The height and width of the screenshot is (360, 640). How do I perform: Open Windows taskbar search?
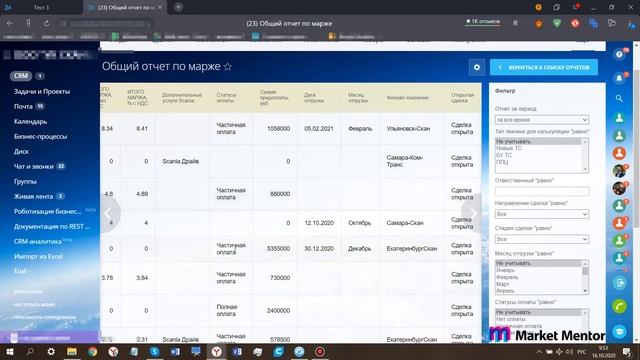click(30, 351)
